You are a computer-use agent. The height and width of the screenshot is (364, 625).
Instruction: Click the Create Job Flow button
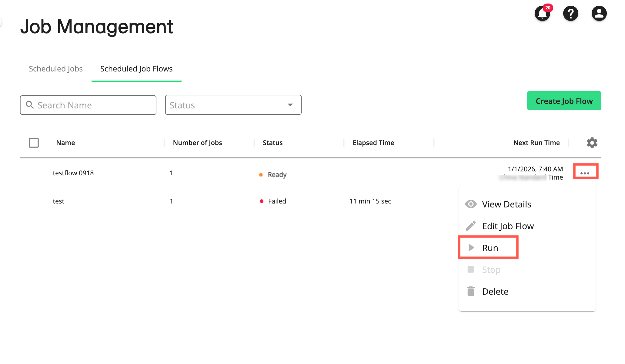coord(564,101)
